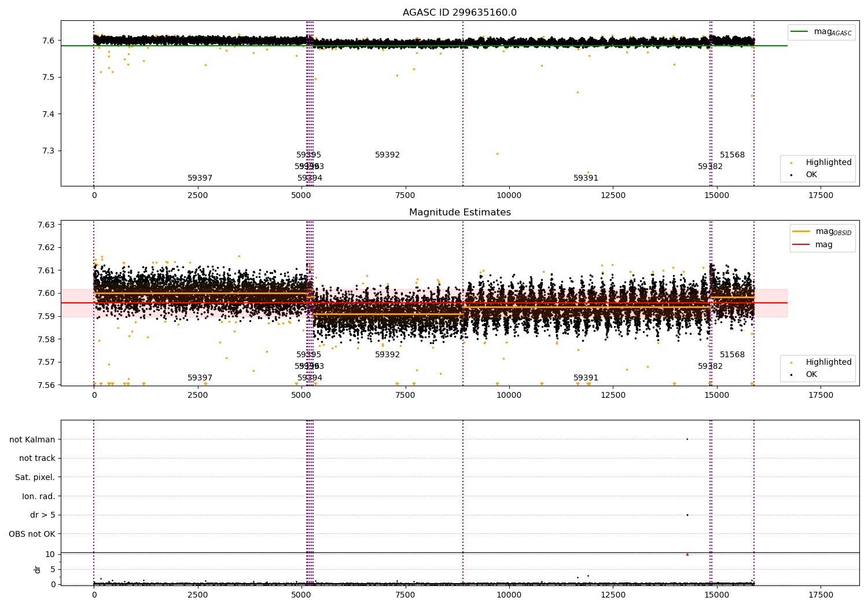The image size is (868, 608).
Task: Click obsid label 59392 in Magnitude Estimates plot
Action: coord(387,355)
